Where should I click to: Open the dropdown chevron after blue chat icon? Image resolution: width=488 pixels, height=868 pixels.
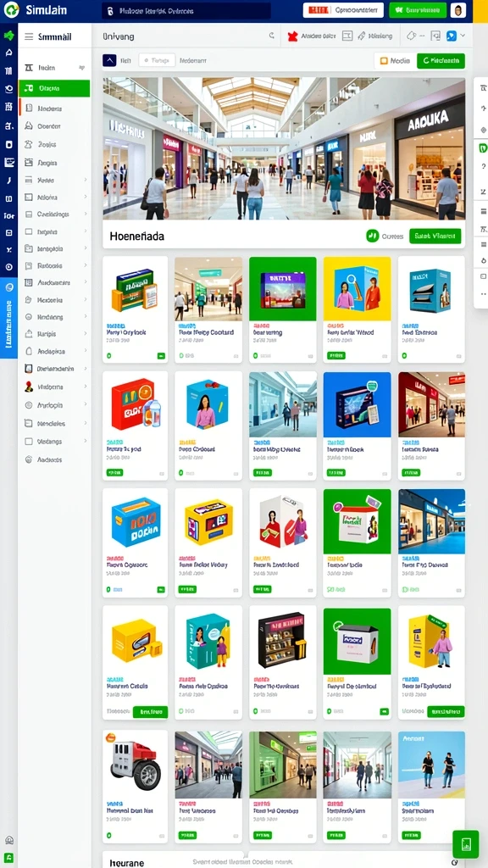coord(463,36)
